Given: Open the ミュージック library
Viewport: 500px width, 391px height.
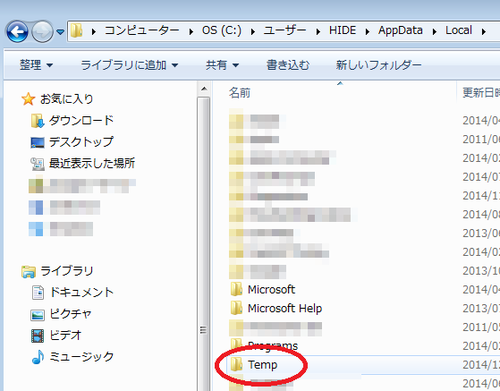Looking at the screenshot, I should (x=82, y=357).
